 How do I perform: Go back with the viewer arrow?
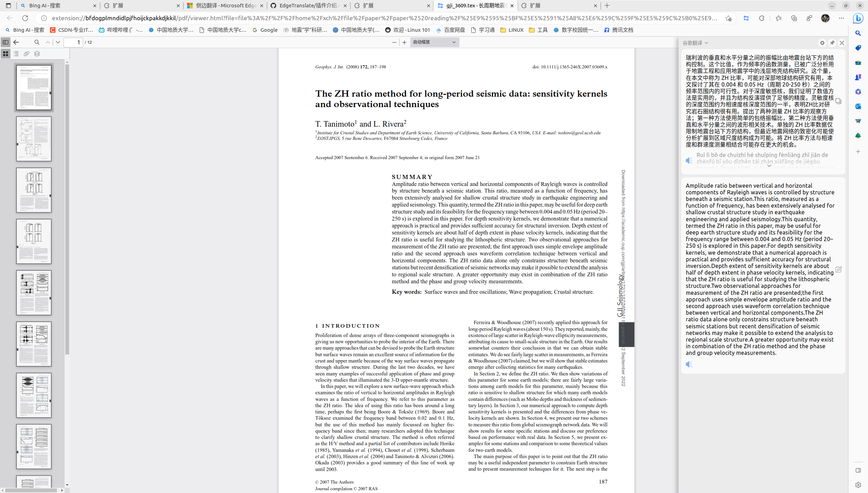coord(16,42)
